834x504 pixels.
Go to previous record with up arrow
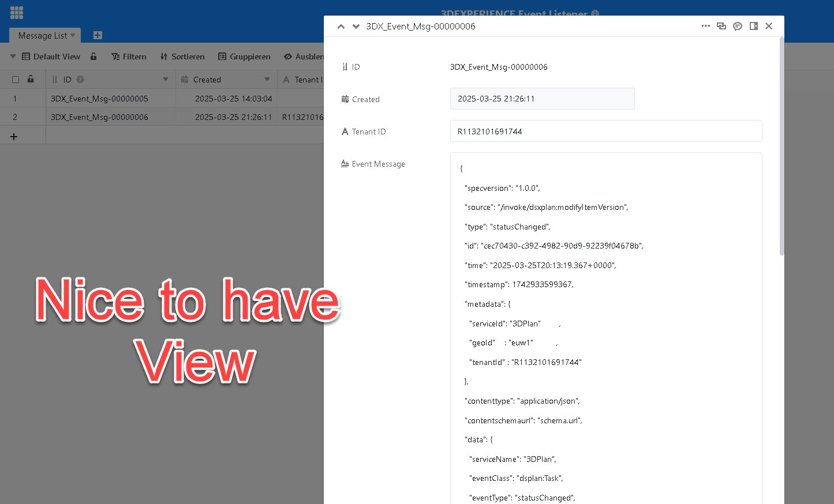(341, 27)
